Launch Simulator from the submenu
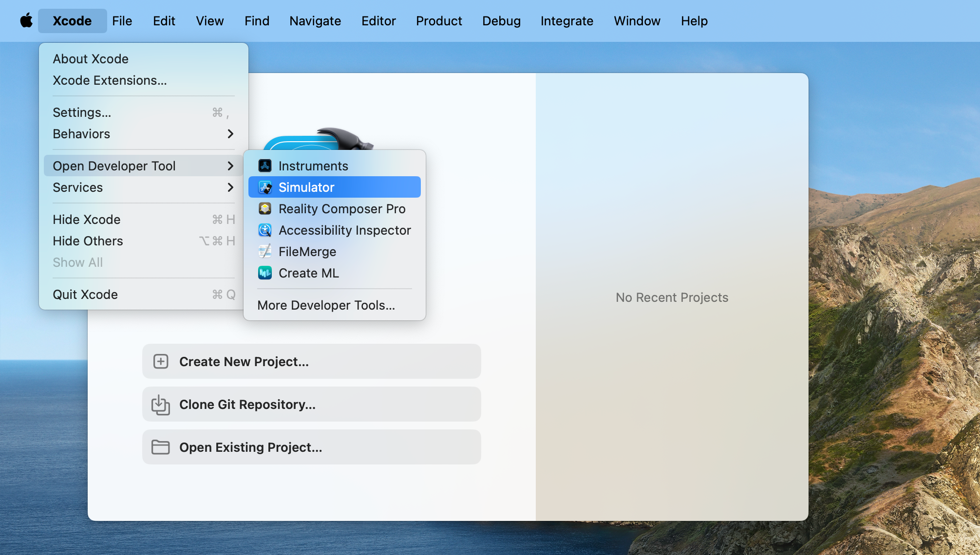Screen dimensions: 980x555 [335, 187]
